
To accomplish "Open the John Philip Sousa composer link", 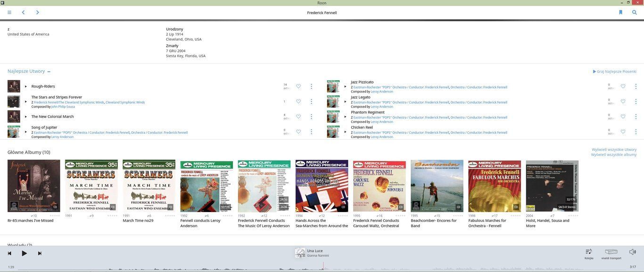I will pos(63,107).
